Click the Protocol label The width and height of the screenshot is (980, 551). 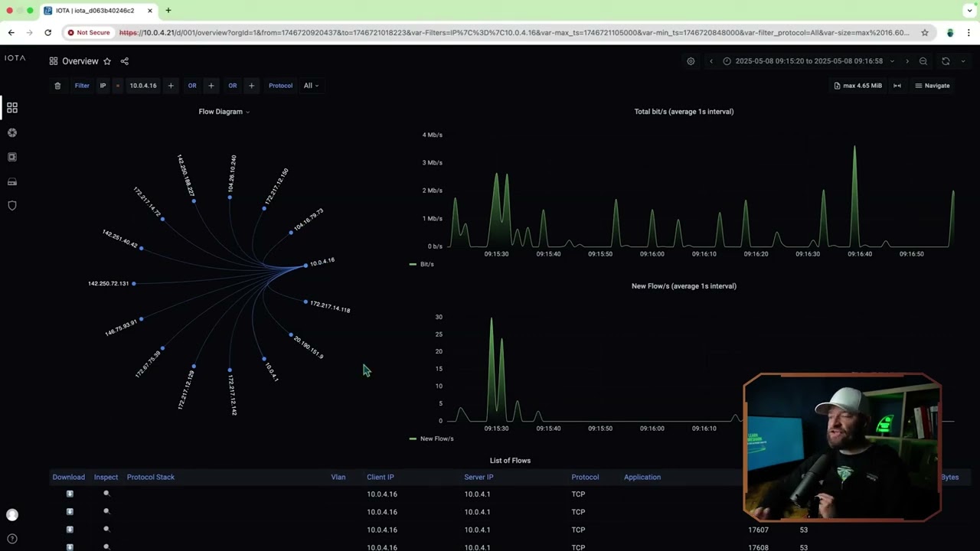[x=280, y=86]
